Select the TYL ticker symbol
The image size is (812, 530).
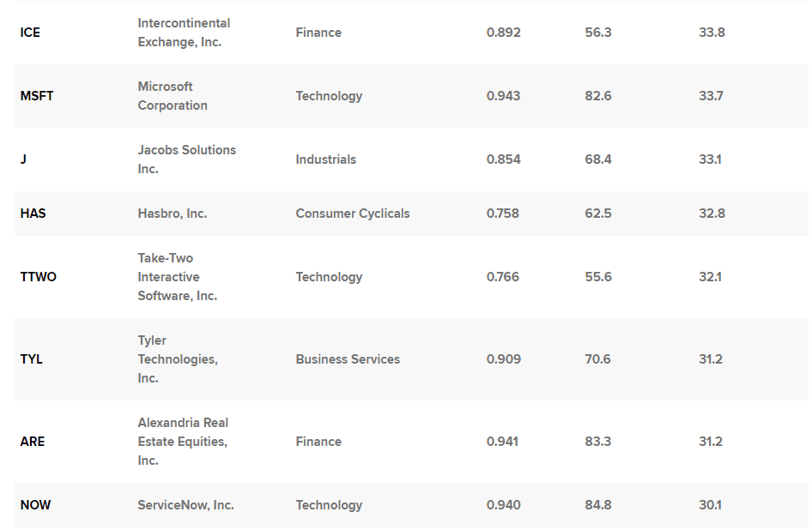click(31, 359)
